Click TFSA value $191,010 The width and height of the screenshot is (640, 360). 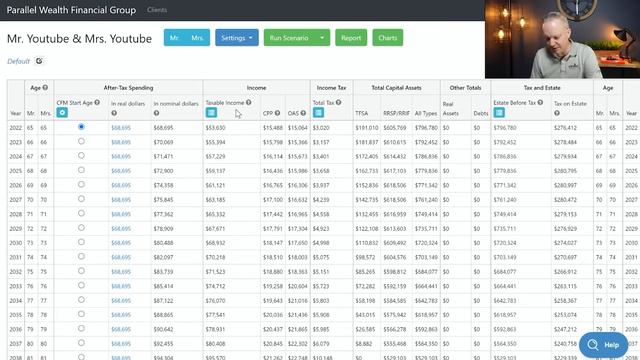pos(367,128)
